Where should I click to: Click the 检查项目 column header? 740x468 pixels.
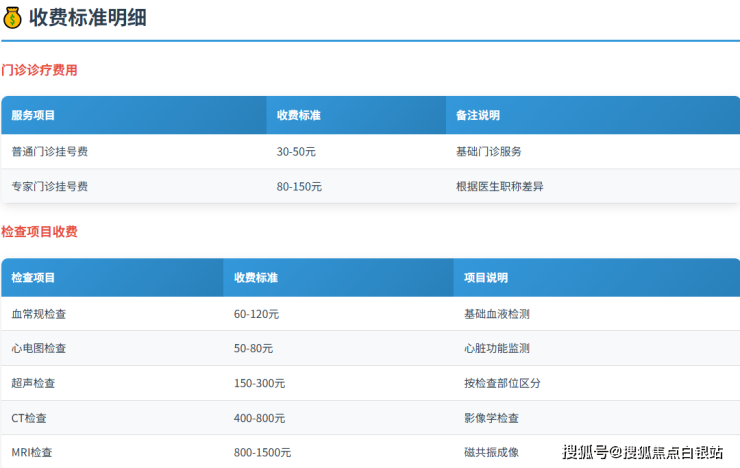tap(33, 278)
